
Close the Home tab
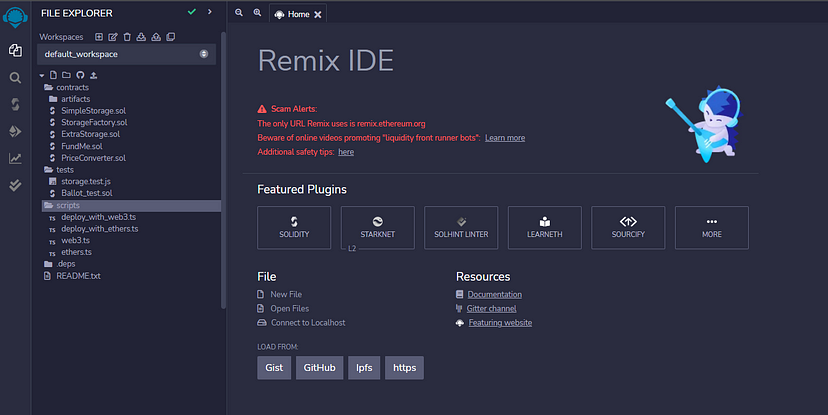coord(317,15)
